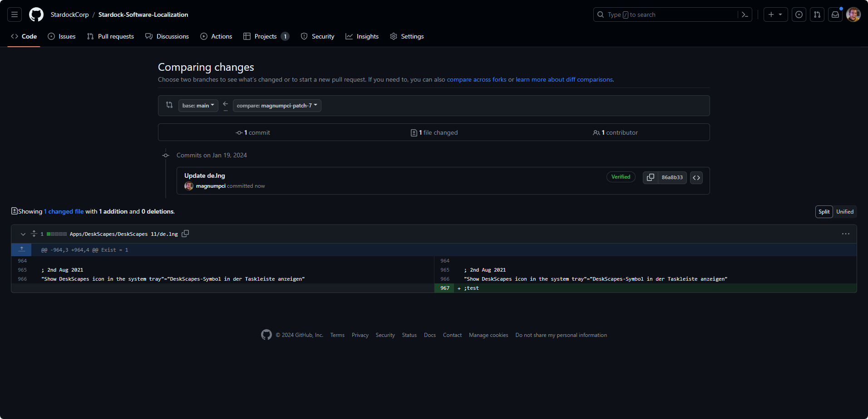868x419 pixels.
Task: Open user profile avatar menu
Action: coord(853,15)
